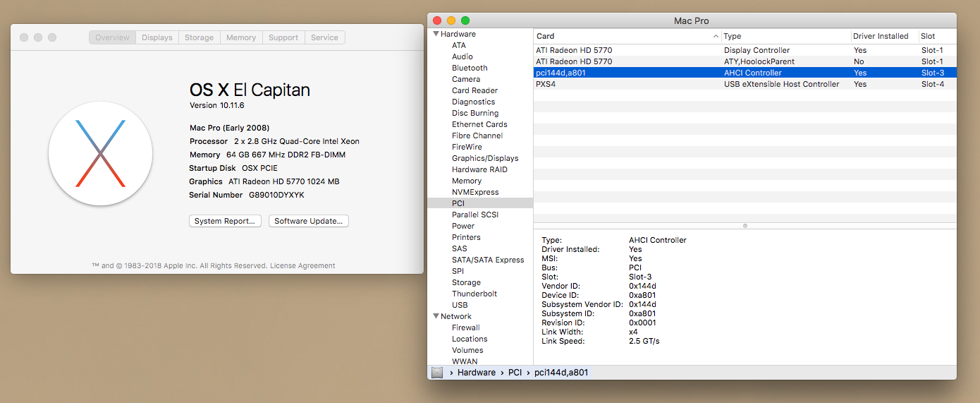The image size is (980, 403).
Task: Collapse the Hardware section triangle
Action: [x=436, y=34]
